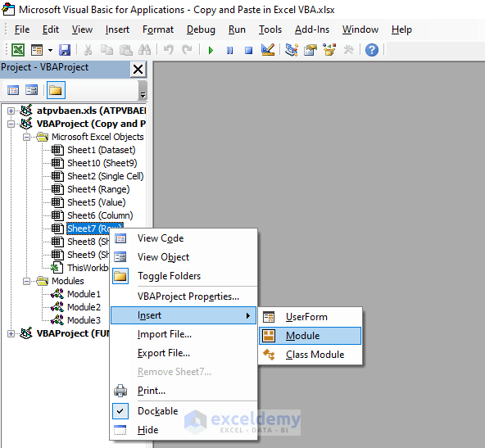Click the Copy toolbar icon
The image size is (485, 448).
107,50
